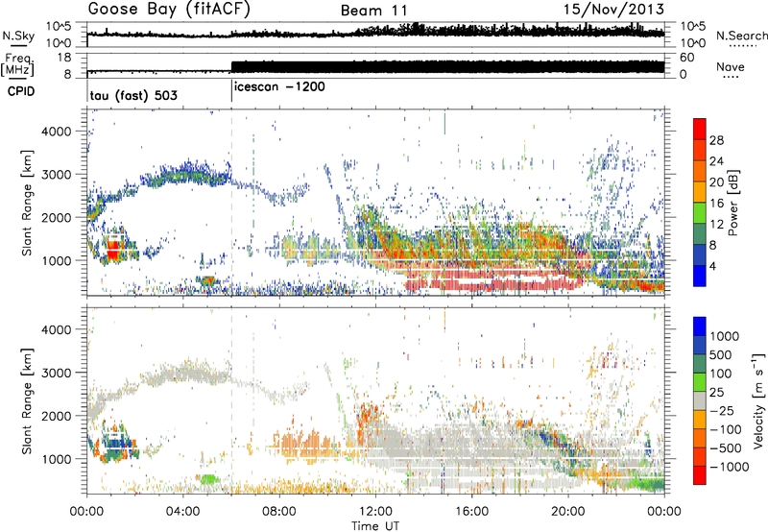The width and height of the screenshot is (768, 532).
Task: Click the "3000" tick in the velocity panel
Action: pos(56,373)
